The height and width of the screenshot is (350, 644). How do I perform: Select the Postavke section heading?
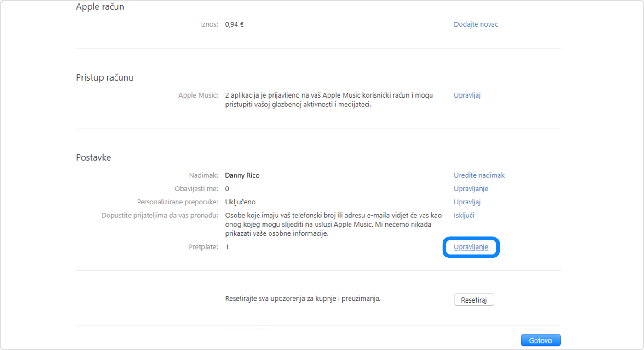[93, 157]
